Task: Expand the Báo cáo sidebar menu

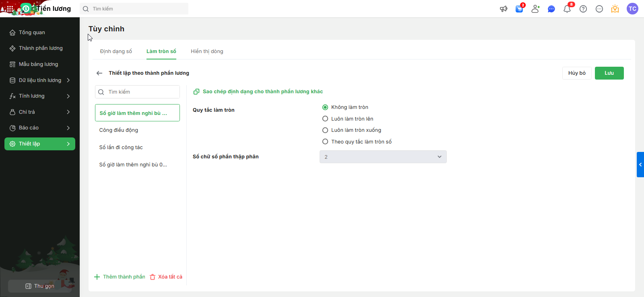Action: point(40,128)
